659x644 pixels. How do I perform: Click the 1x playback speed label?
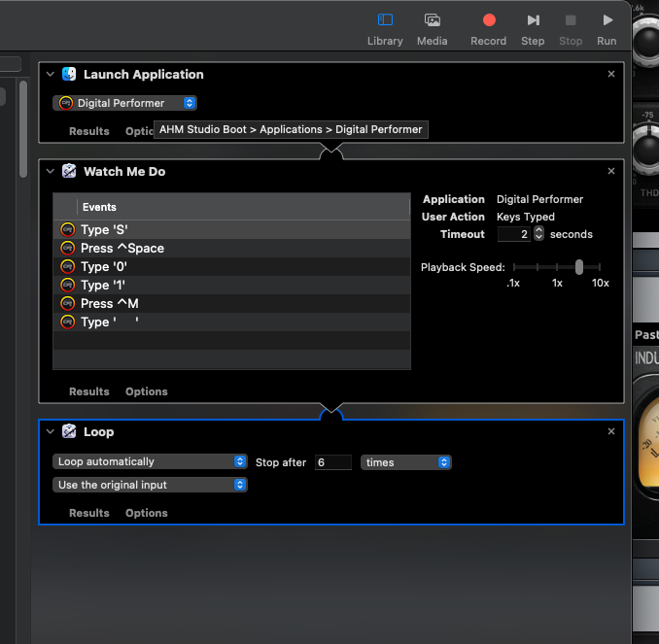tap(557, 283)
